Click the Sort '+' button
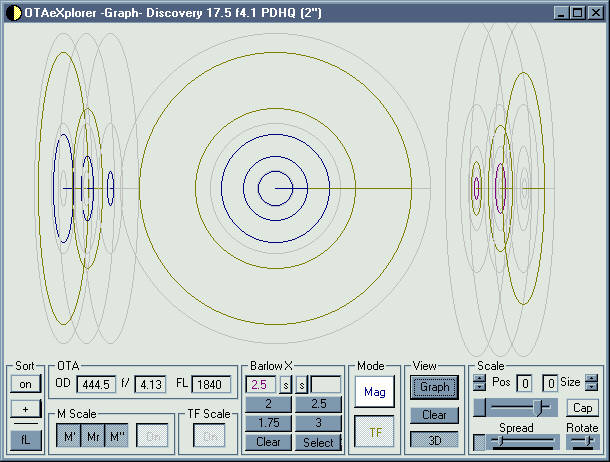 pyautogui.click(x=26, y=409)
